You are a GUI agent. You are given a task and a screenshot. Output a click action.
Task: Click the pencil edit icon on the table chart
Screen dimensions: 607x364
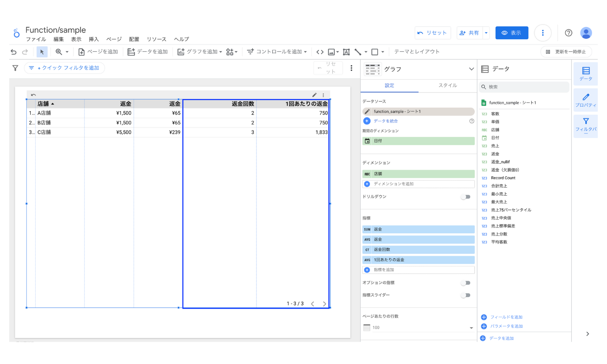tap(315, 94)
